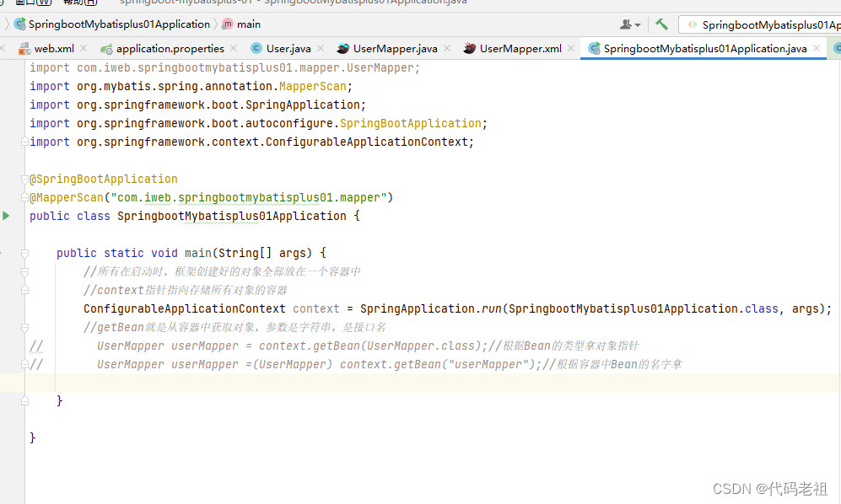841x504 pixels.
Task: Collapse fold marker at @SpringBootApplication line
Action: pos(24,179)
